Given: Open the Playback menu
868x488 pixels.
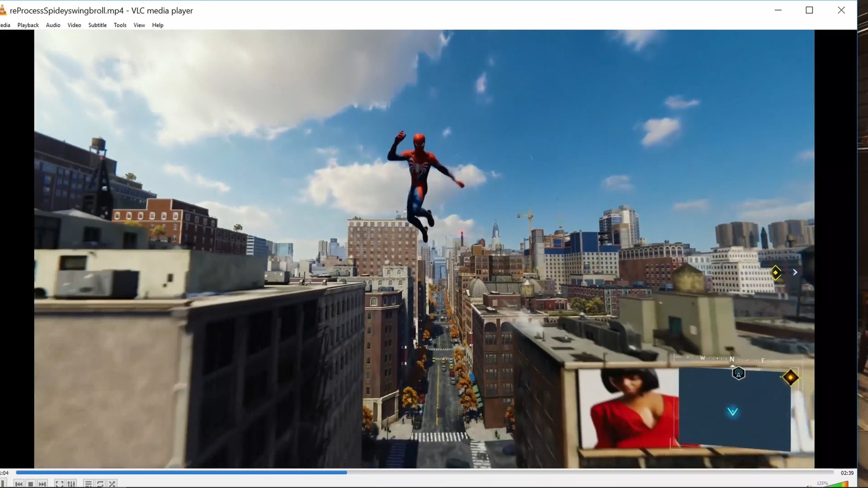Looking at the screenshot, I should coord(28,25).
